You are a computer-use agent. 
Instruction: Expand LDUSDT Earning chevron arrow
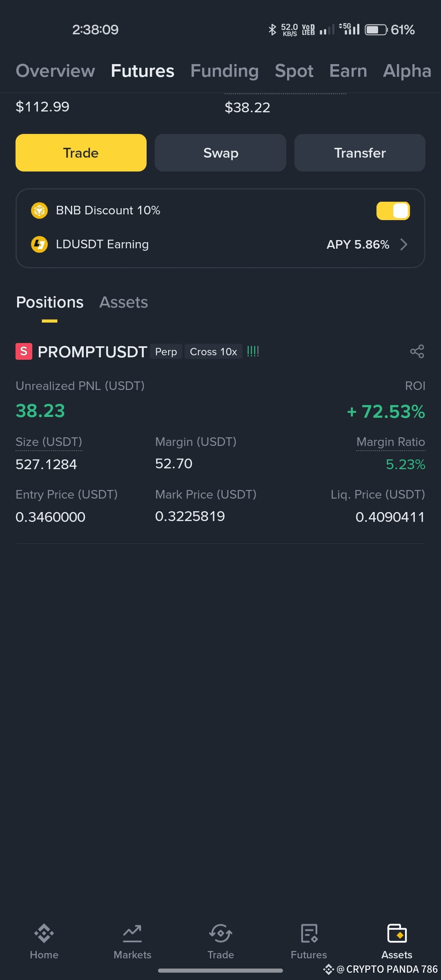404,244
